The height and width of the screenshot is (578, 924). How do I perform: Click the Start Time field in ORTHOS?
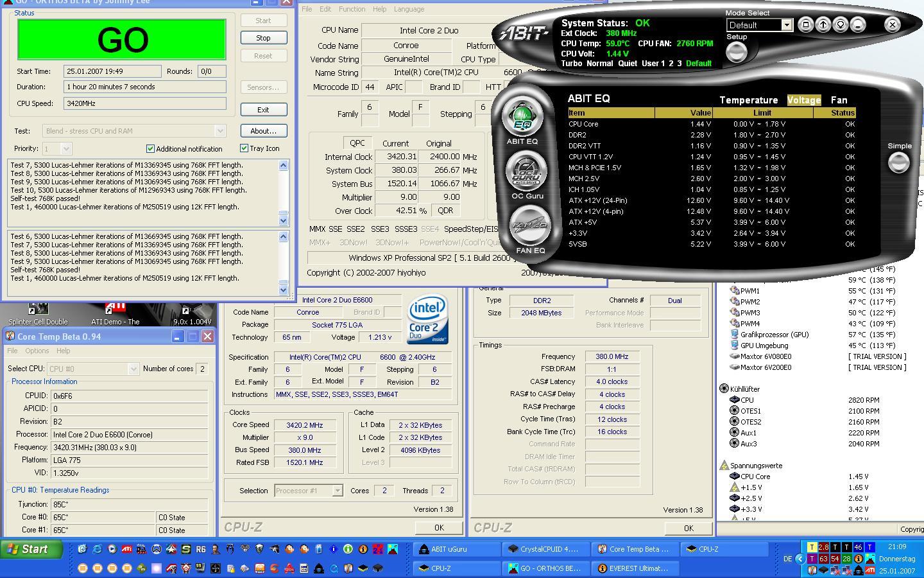coord(112,71)
